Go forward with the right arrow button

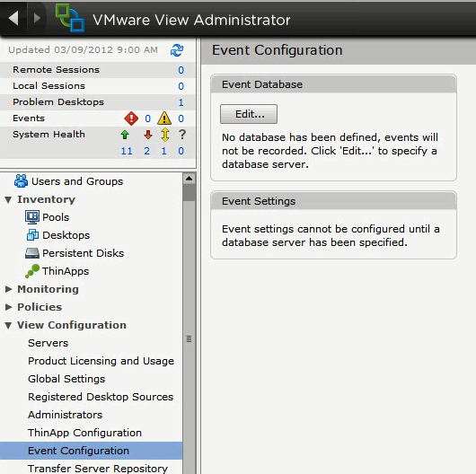pos(37,18)
